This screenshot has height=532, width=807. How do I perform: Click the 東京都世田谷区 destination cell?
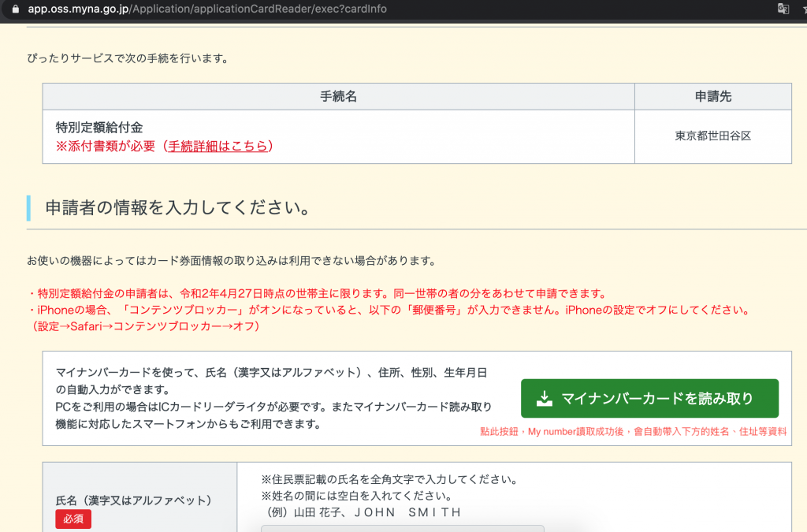click(712, 136)
